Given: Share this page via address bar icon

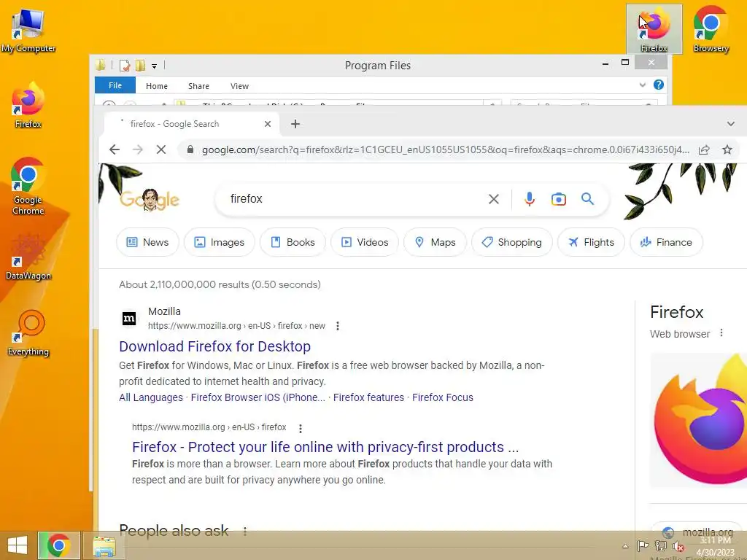Looking at the screenshot, I should (x=704, y=149).
